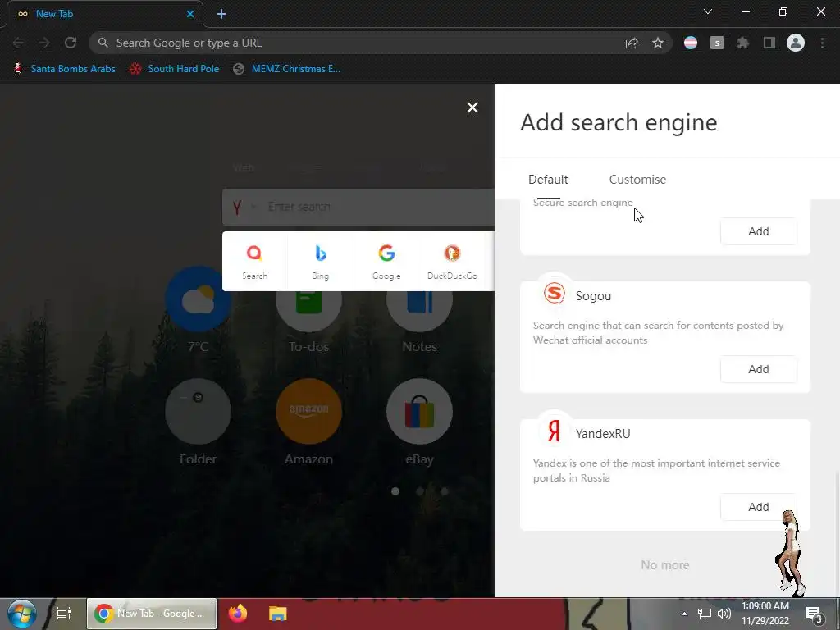Open Task View on taskbar

tap(64, 614)
